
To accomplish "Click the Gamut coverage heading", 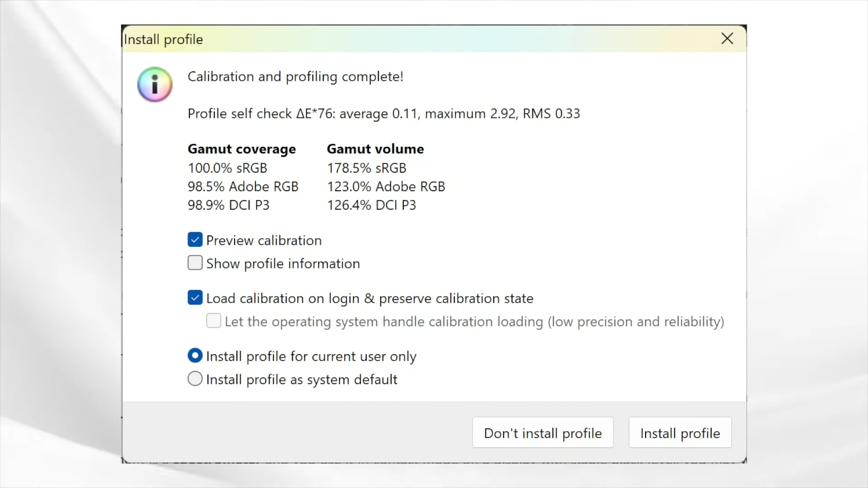I will tap(241, 149).
